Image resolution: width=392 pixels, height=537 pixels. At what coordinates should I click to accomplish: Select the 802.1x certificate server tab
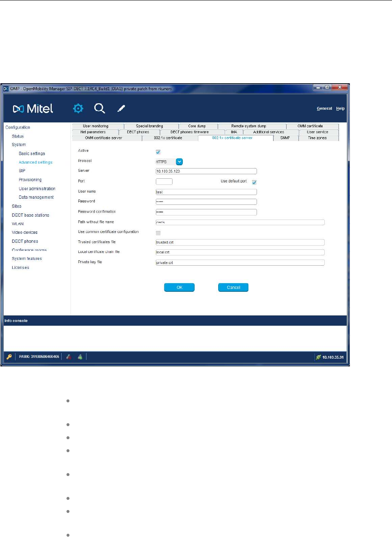[235, 138]
